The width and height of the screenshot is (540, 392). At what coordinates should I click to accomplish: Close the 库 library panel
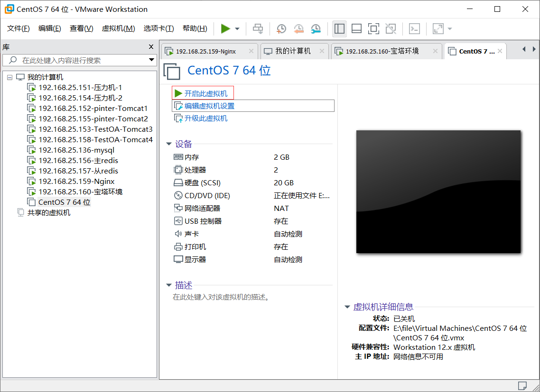click(x=151, y=47)
